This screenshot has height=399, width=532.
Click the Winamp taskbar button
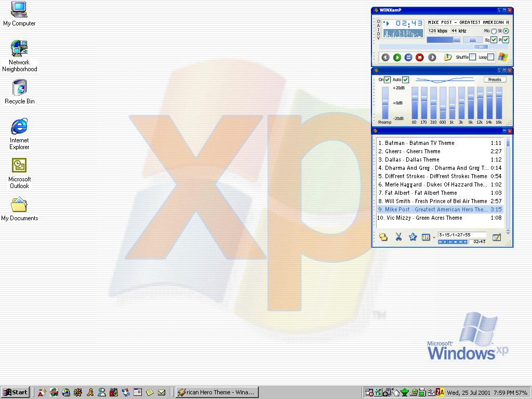(x=216, y=392)
